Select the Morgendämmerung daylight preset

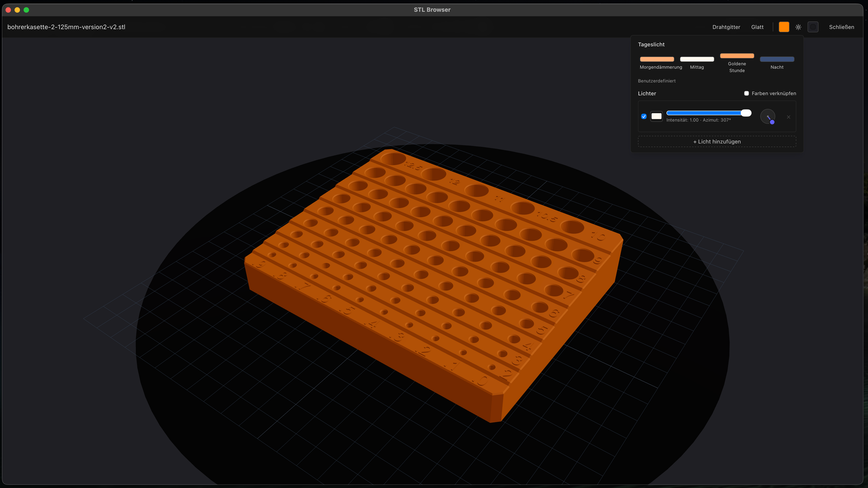pyautogui.click(x=657, y=63)
